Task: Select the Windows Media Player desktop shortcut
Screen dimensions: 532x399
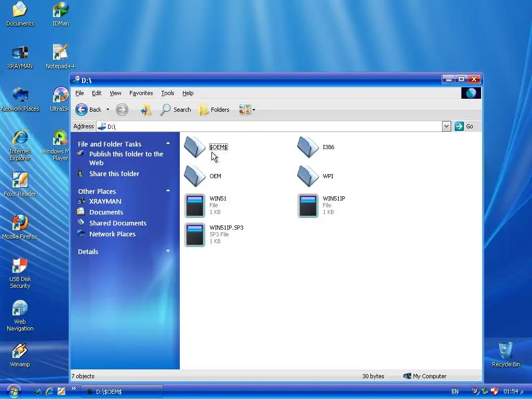Action: click(56, 145)
